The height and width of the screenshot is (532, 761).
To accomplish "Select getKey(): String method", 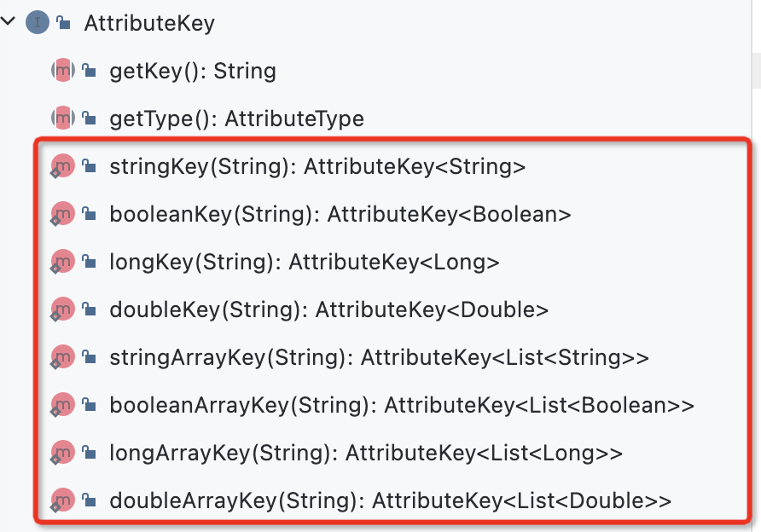I will pos(193,72).
